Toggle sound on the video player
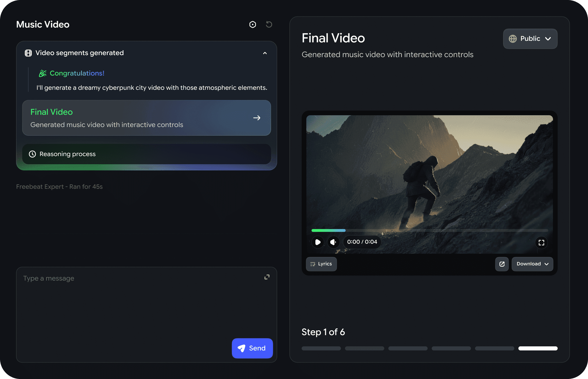The height and width of the screenshot is (379, 588). pyautogui.click(x=333, y=242)
